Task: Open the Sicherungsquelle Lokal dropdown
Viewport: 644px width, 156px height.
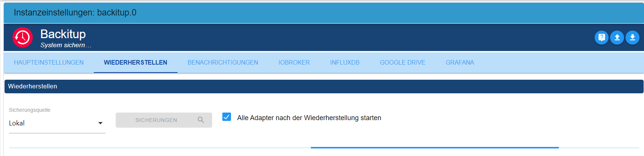Action: click(57, 123)
